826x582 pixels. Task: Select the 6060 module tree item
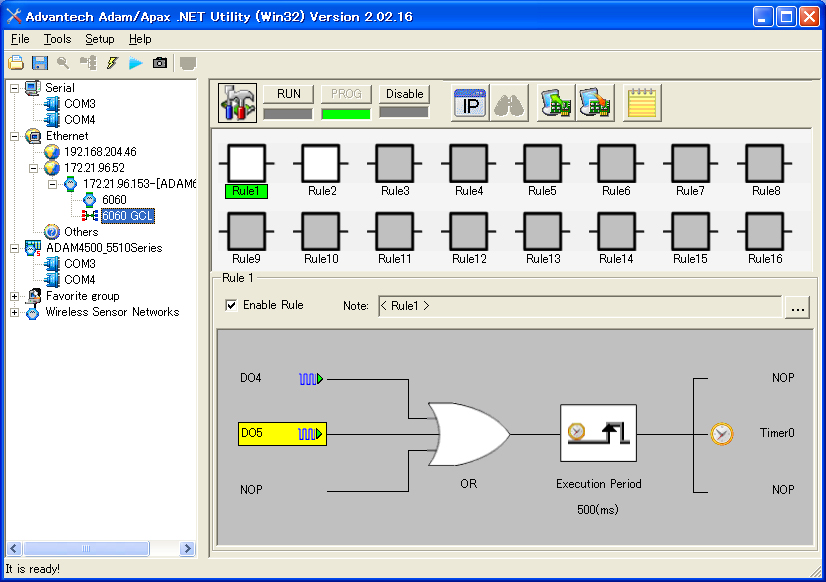[114, 200]
